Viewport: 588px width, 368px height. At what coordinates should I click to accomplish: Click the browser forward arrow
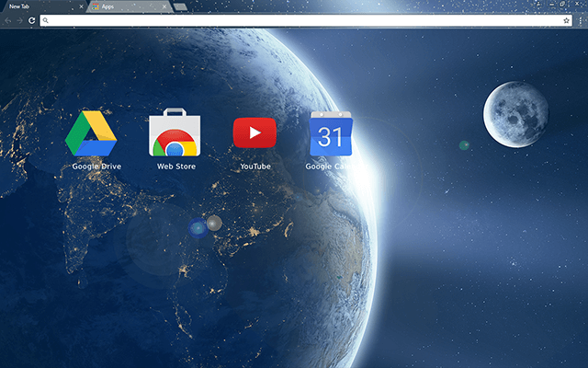18,19
